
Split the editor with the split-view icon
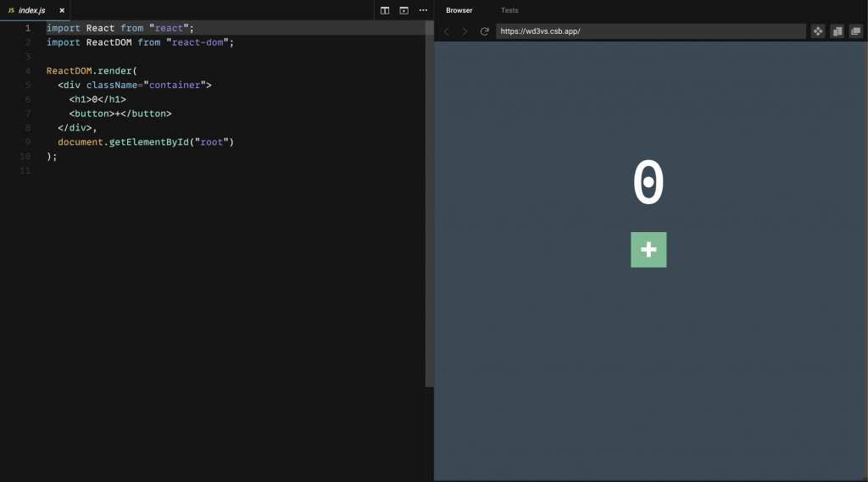pyautogui.click(x=385, y=10)
